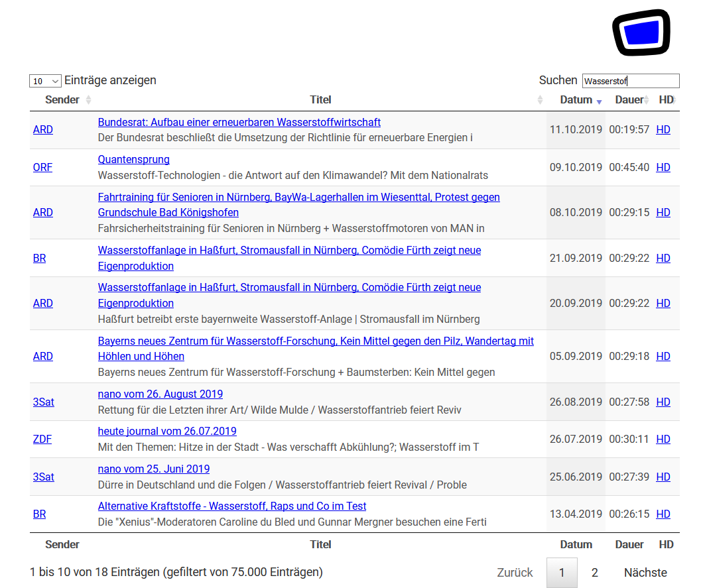Open 'Fahrtraining für Senioren in Nürnberg' title link
This screenshot has height=588, width=705.
pyautogui.click(x=299, y=205)
